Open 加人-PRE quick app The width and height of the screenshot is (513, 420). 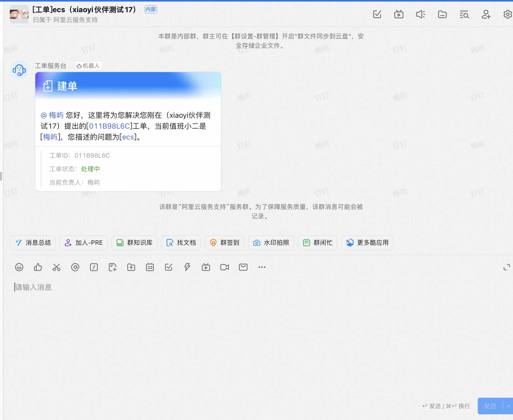(x=84, y=243)
